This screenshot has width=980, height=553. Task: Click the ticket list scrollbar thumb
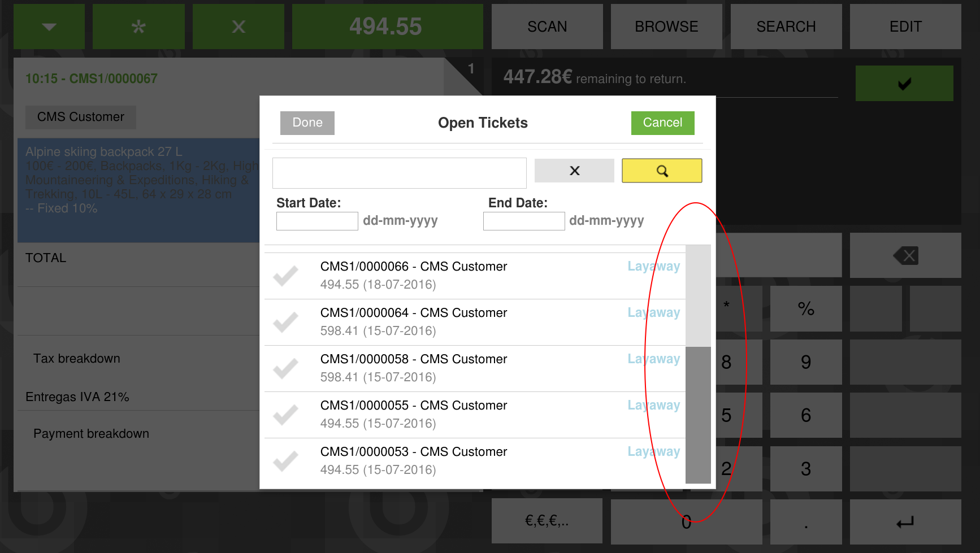tap(697, 415)
